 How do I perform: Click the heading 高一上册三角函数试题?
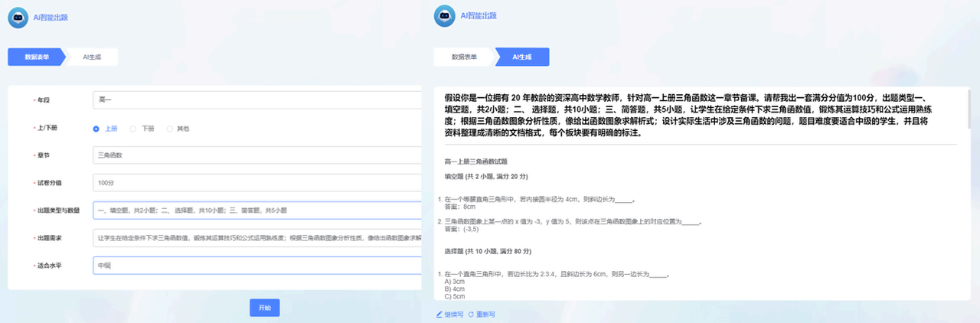pos(475,161)
